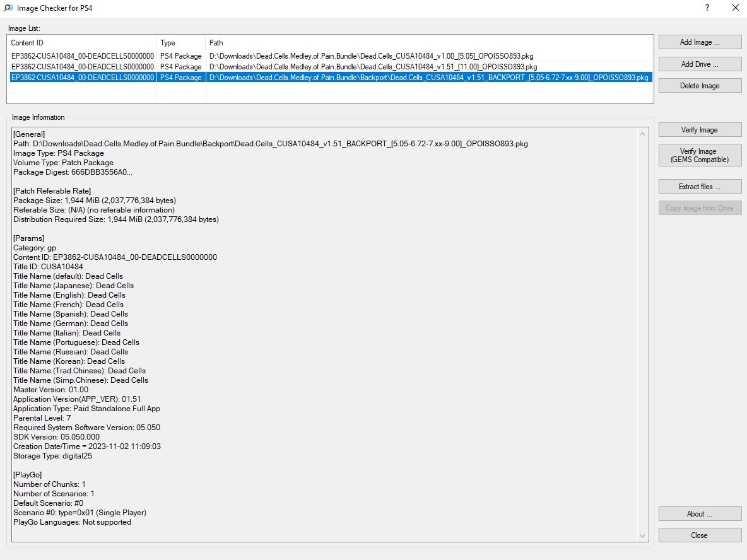Open the About dialog
Screen dimensions: 747x560
tap(700, 514)
